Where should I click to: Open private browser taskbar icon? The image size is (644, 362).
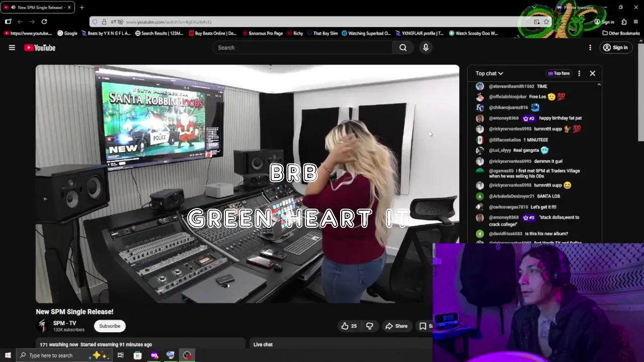coord(154,355)
